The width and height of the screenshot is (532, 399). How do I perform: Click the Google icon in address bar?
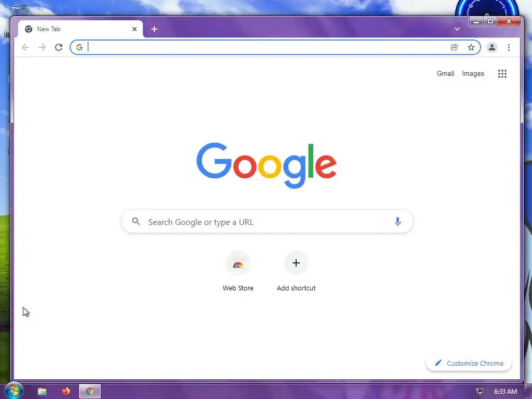point(79,47)
